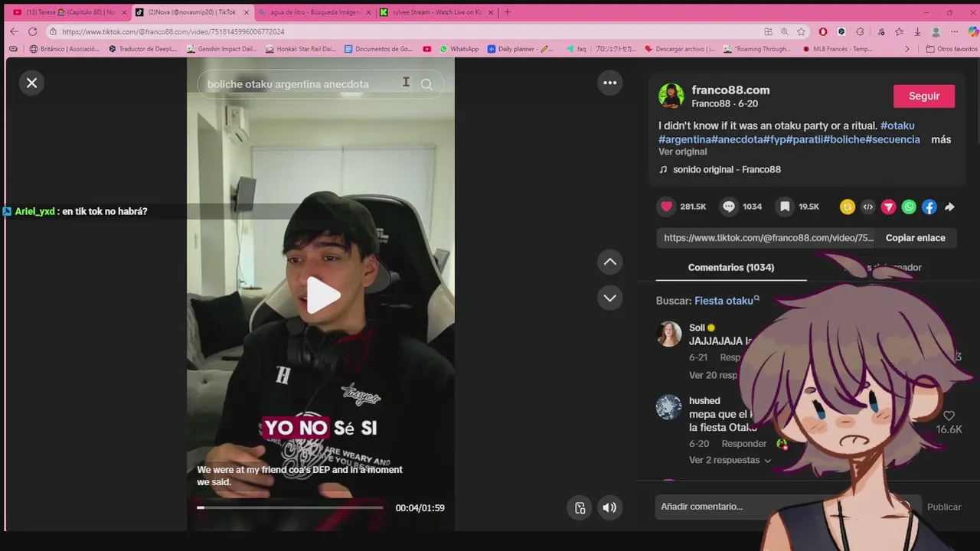Open hushed commenter avatar
Screen dimensions: 980x551
[668, 406]
